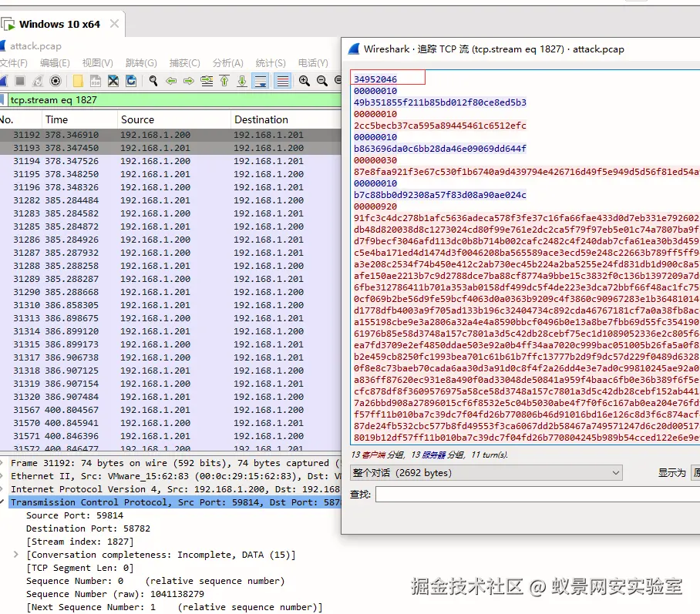
Task: Click the restart capture icon
Action: click(38, 81)
